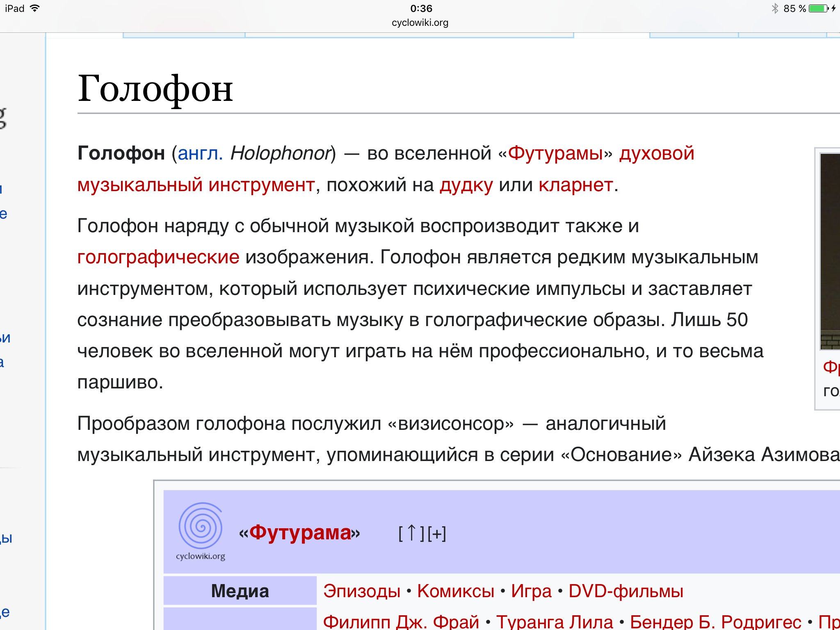
Task: Open музыкальный инструмент red link
Action: (x=196, y=185)
